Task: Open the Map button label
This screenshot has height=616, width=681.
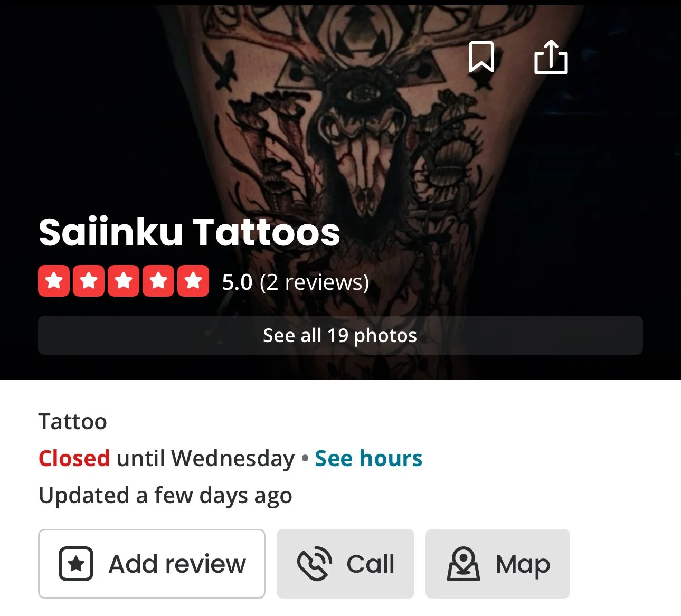Action: pos(523,565)
